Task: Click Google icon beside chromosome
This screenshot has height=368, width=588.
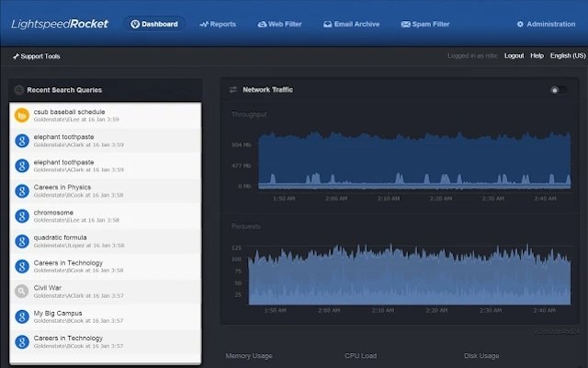Action: click(x=22, y=216)
